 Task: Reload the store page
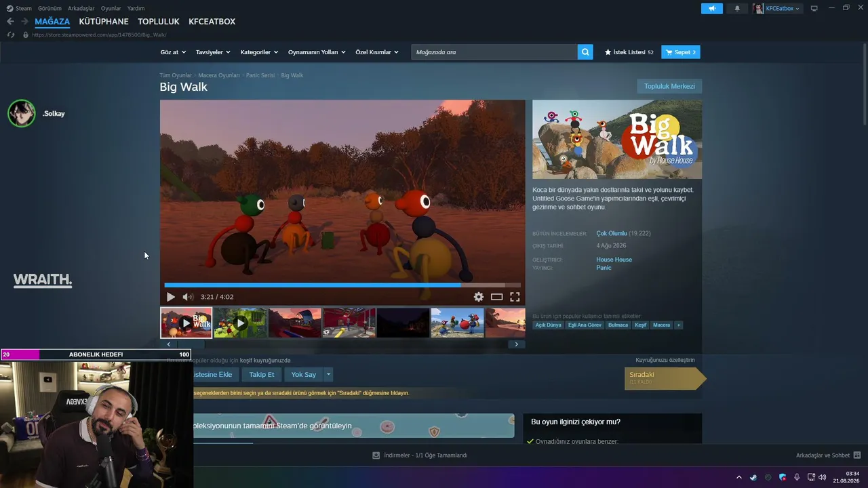[10, 35]
